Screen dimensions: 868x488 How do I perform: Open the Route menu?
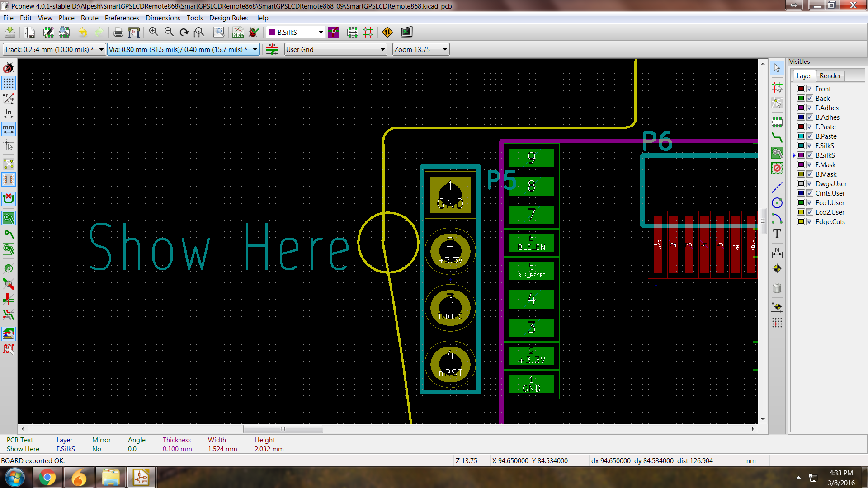tap(90, 18)
